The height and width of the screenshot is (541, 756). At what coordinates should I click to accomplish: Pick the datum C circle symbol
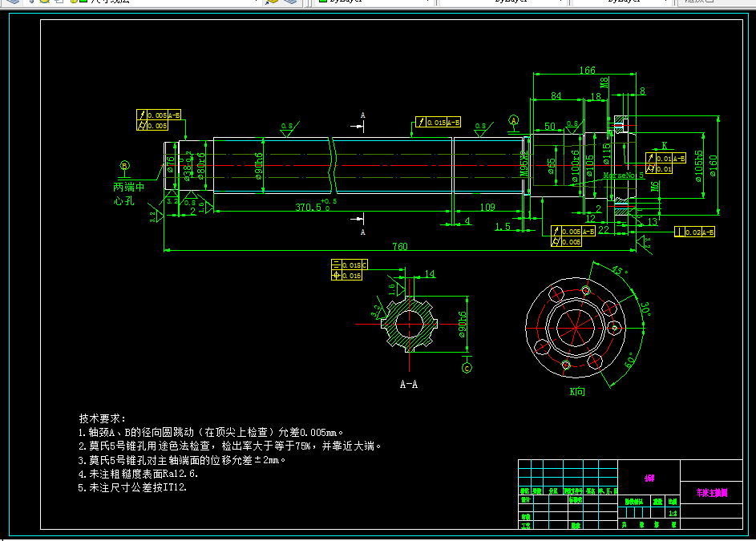pos(467,368)
